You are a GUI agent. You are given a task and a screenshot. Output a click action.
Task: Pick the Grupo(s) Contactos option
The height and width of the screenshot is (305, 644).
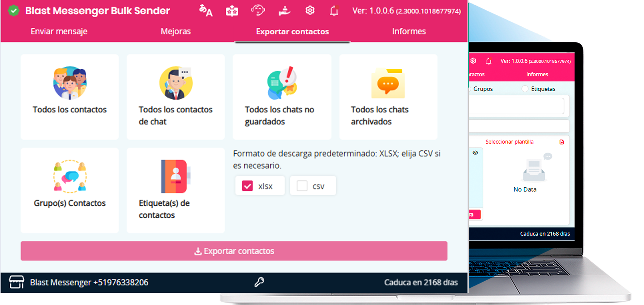pyautogui.click(x=70, y=190)
